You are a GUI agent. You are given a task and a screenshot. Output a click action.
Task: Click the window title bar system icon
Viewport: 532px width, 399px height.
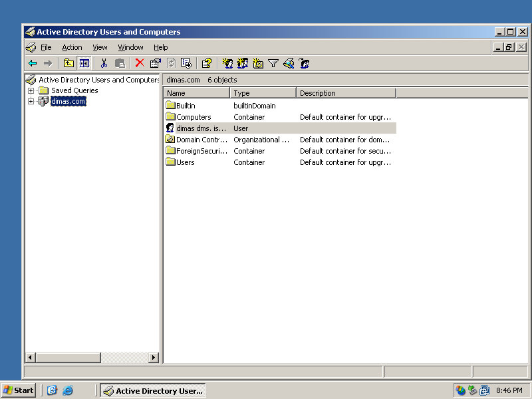pyautogui.click(x=31, y=32)
